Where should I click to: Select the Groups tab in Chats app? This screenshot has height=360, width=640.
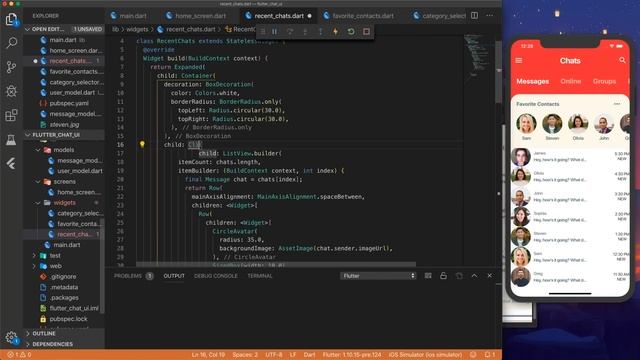click(x=604, y=81)
